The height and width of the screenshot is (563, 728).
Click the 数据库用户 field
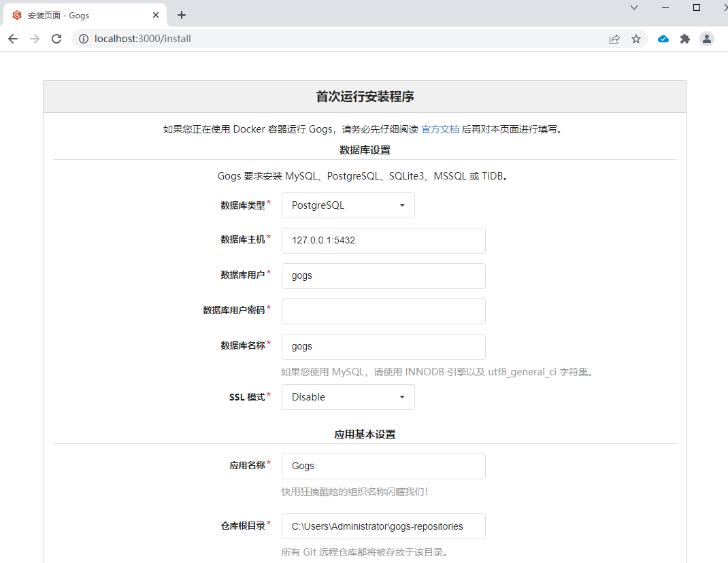click(384, 275)
